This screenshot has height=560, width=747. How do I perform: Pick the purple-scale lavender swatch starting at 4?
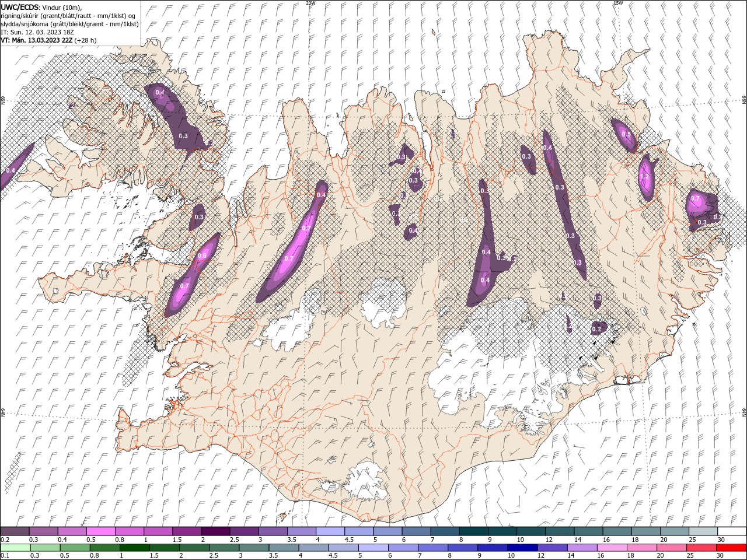pyautogui.click(x=330, y=531)
